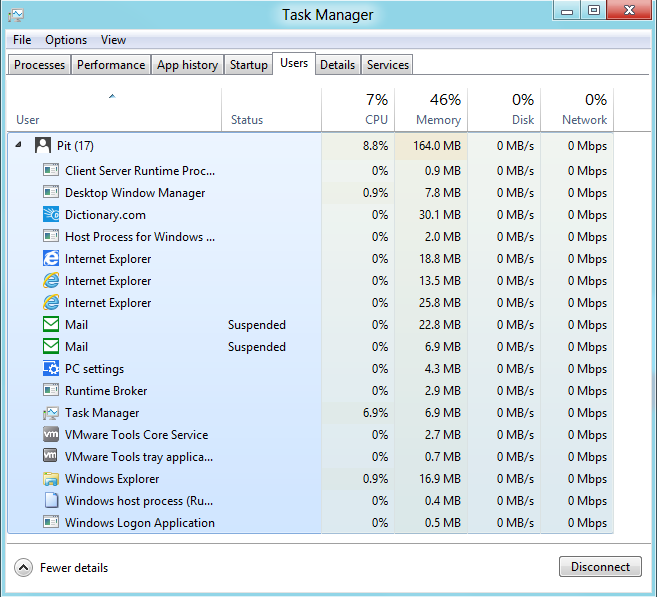Open the View menu
This screenshot has width=657, height=597.
coord(113,40)
